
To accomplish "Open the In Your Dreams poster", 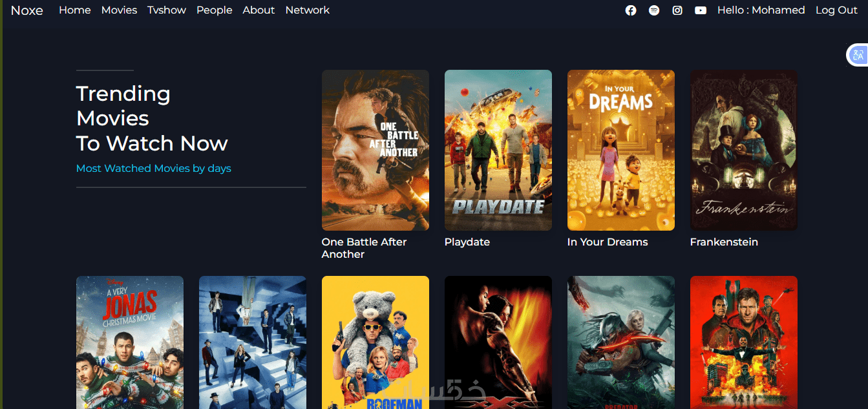I will click(621, 150).
